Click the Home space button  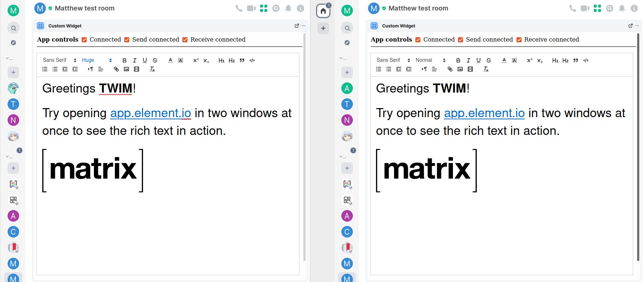pyautogui.click(x=323, y=11)
